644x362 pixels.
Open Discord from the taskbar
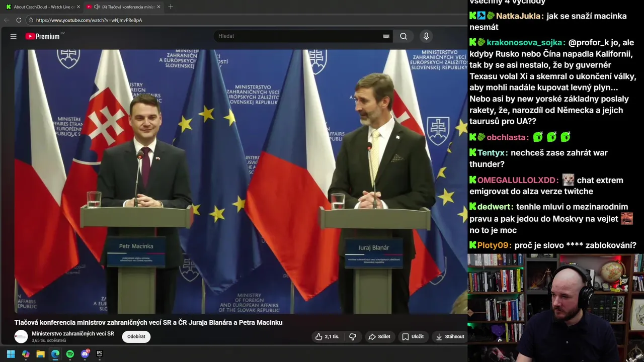pos(85,354)
